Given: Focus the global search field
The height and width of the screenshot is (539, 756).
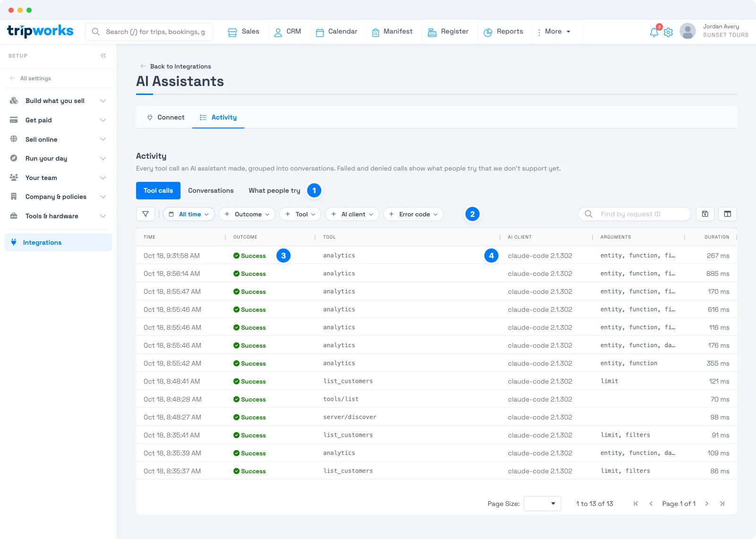Looking at the screenshot, I should (149, 32).
